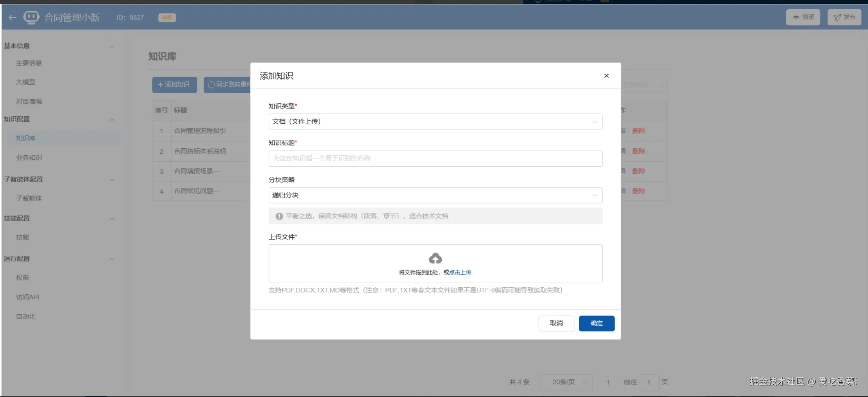Open 技能 in the sidebar
The image size is (868, 397).
tap(22, 237)
